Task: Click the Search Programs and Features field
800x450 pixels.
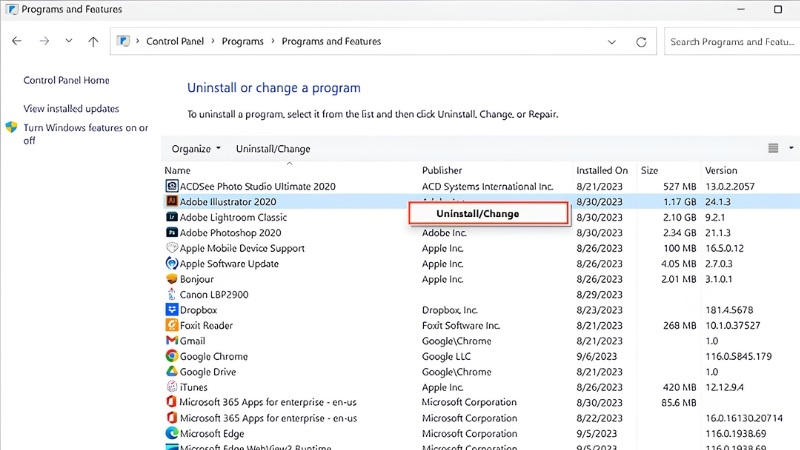Action: click(732, 41)
